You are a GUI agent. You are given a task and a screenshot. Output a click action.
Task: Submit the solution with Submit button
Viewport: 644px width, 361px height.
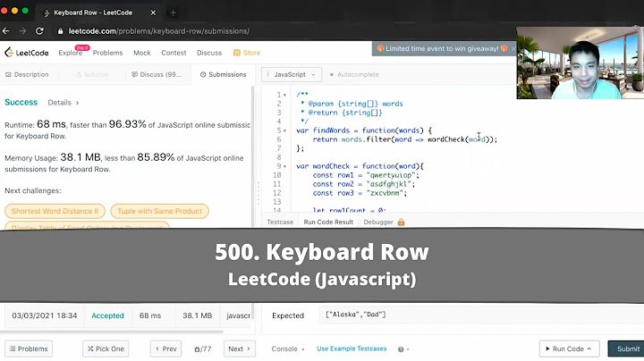click(x=626, y=348)
